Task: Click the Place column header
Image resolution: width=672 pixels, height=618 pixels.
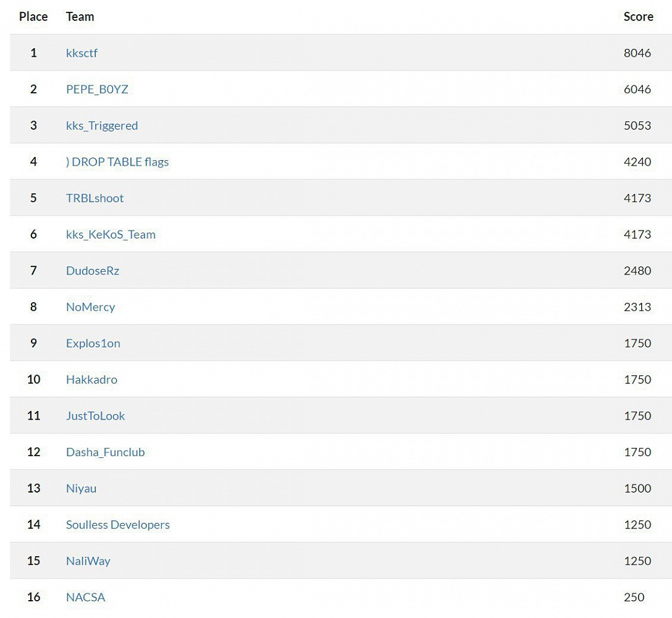Action: point(33,17)
